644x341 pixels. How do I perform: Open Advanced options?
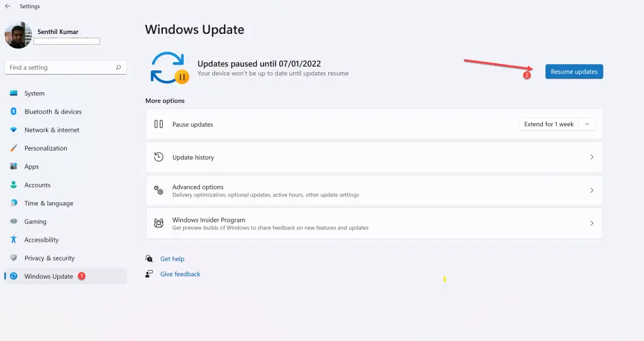[x=374, y=190]
